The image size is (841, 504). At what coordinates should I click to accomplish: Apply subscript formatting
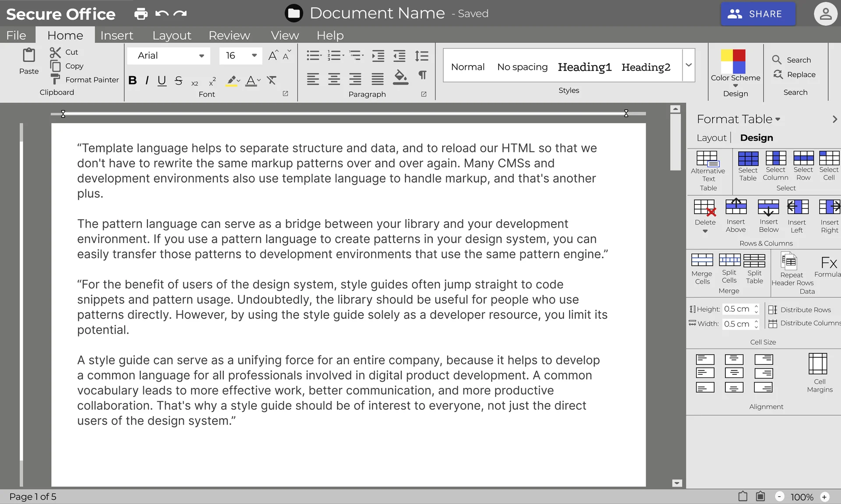(x=195, y=83)
